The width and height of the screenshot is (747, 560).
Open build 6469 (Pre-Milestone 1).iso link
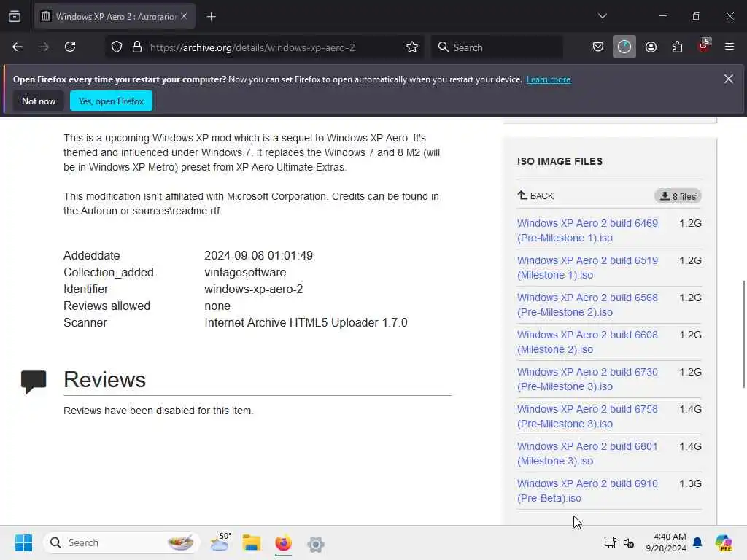(x=587, y=230)
